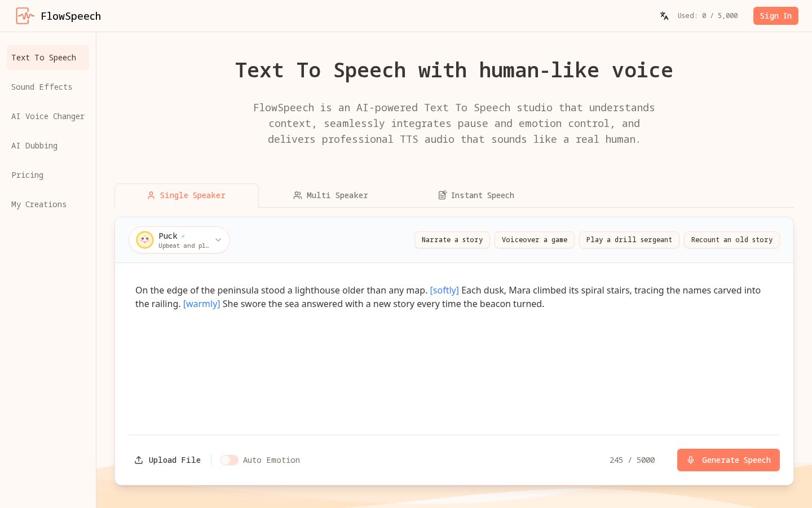Click Puck's smiley voice avatar
The width and height of the screenshot is (812, 508).
point(145,240)
